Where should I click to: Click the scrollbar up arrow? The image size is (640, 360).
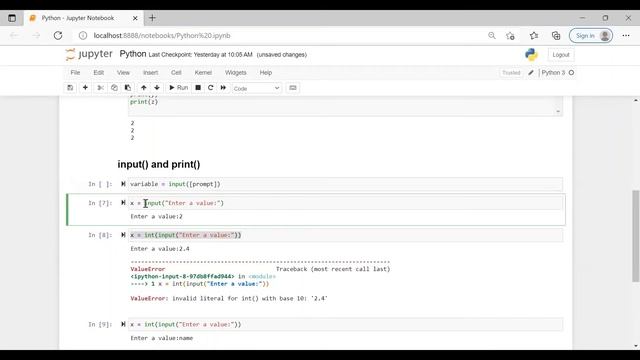click(x=636, y=100)
